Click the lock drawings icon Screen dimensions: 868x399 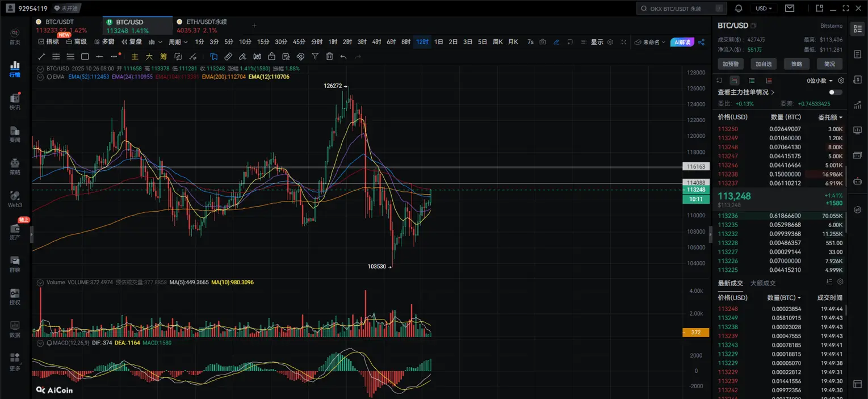tap(271, 56)
